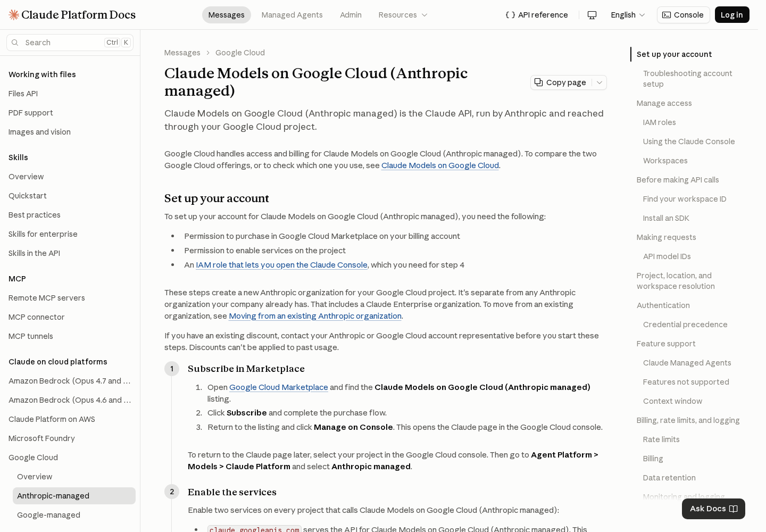This screenshot has width=766, height=532.
Task: Open Microsoft Foundry sidebar page
Action: coord(41,438)
